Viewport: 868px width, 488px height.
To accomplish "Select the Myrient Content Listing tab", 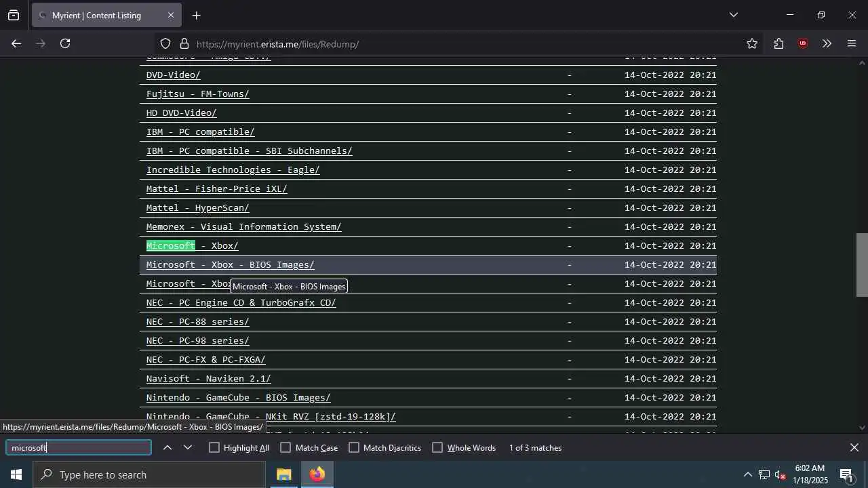I will point(106,15).
